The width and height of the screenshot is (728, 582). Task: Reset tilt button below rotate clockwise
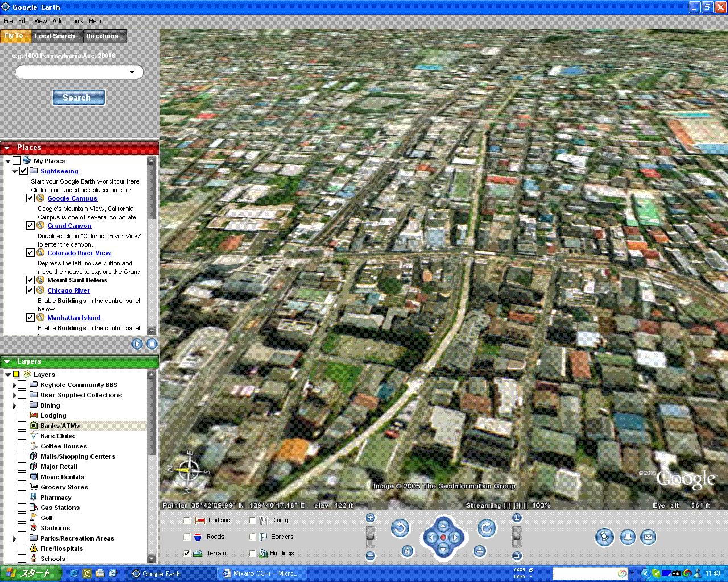tap(479, 551)
